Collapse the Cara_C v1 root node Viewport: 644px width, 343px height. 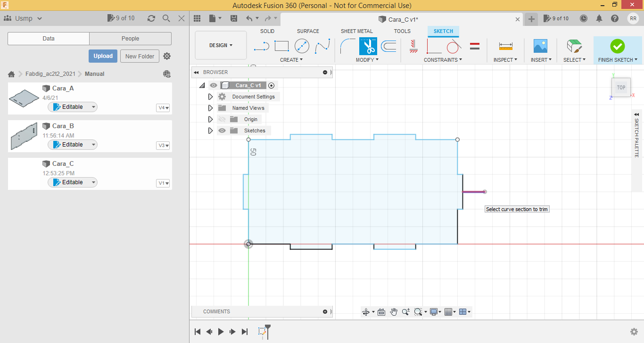(202, 85)
